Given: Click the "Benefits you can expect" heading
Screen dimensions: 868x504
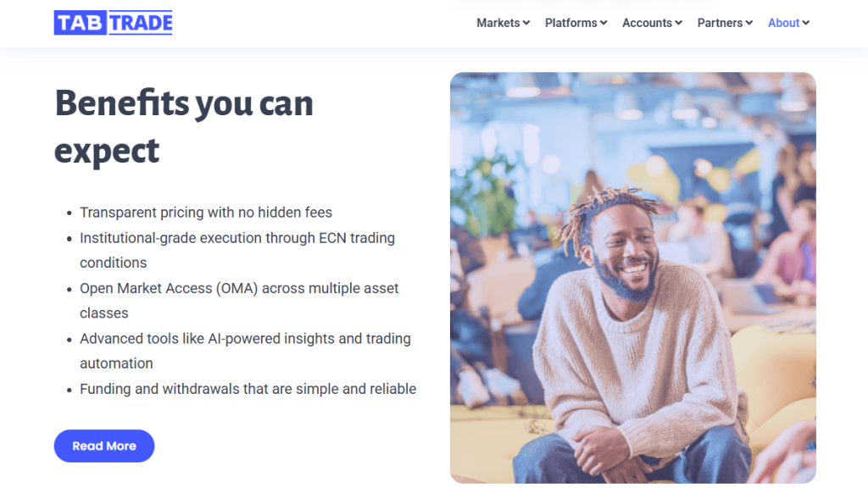Looking at the screenshot, I should coord(184,127).
